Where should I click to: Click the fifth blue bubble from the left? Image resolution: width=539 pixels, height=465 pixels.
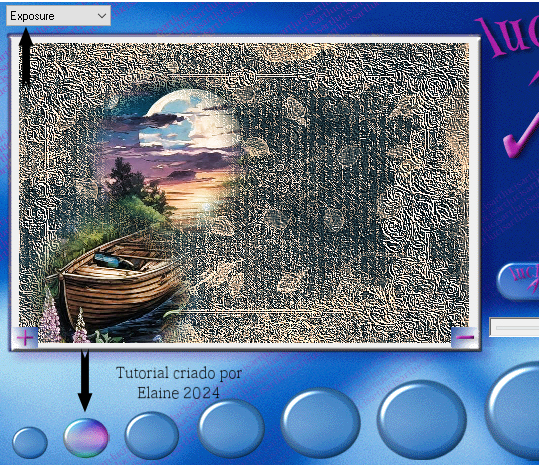tap(320, 423)
